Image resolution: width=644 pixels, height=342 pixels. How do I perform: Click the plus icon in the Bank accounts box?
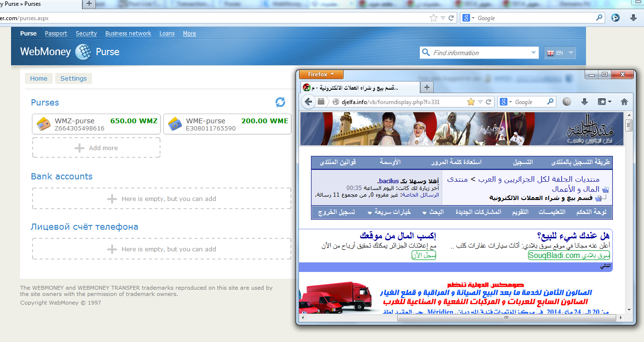tap(112, 199)
